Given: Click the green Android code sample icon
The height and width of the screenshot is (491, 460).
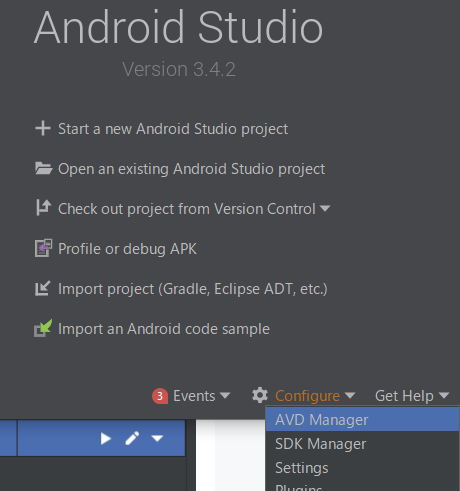Looking at the screenshot, I should tap(43, 328).
